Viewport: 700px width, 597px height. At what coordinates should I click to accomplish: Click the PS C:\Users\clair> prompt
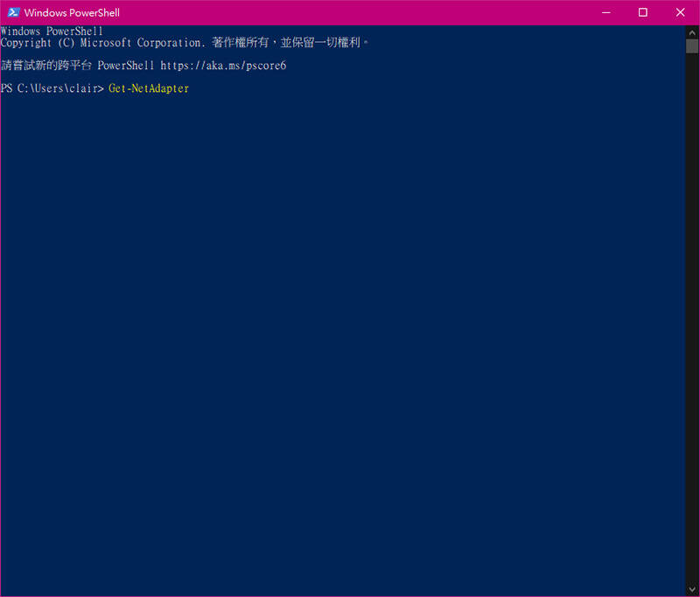pyautogui.click(x=52, y=88)
